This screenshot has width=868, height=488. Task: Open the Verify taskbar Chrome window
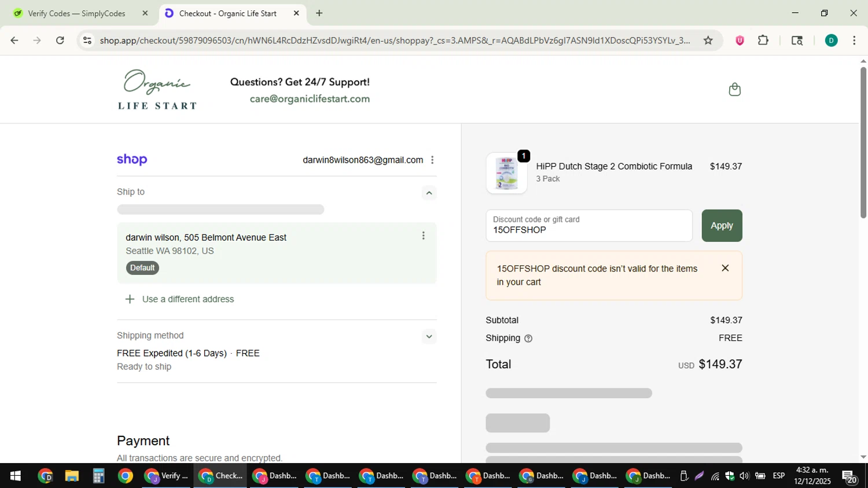tap(167, 476)
